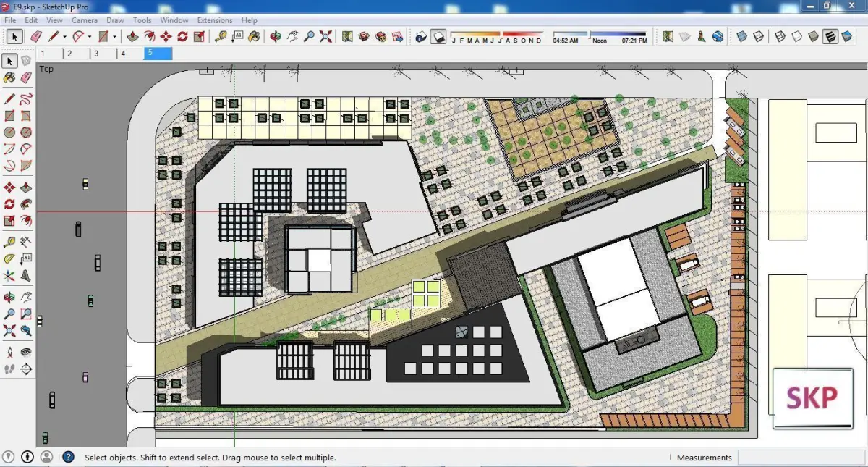Select Make Component tool in left toolbar
The height and width of the screenshot is (467, 868).
(26, 61)
